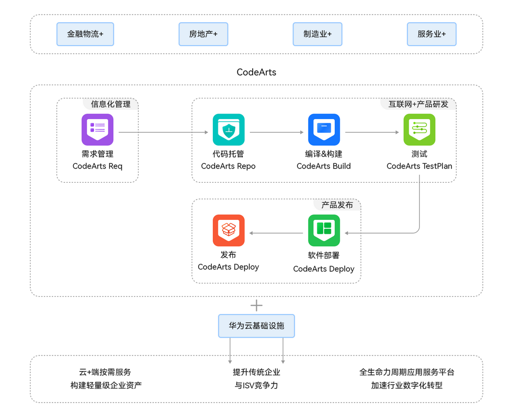Click the purple CodeArts Req requirements icon

click(x=97, y=130)
